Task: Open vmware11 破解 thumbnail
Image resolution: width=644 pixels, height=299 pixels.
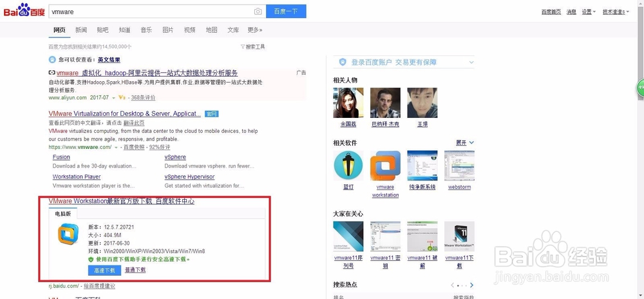Action: pos(422,236)
